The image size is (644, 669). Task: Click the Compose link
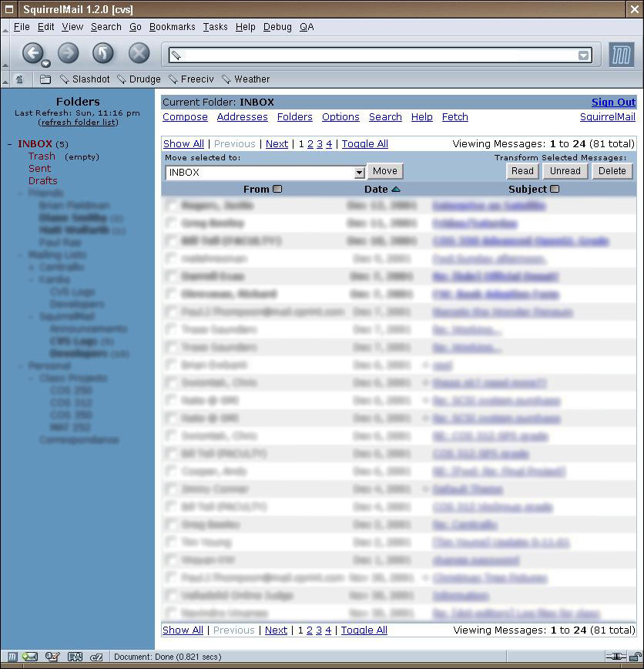(x=185, y=117)
